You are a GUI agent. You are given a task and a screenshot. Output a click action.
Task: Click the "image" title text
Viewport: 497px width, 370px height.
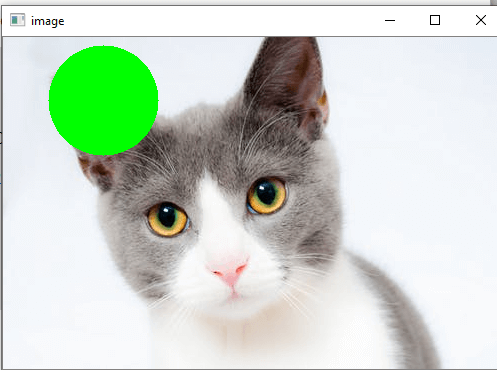48,21
